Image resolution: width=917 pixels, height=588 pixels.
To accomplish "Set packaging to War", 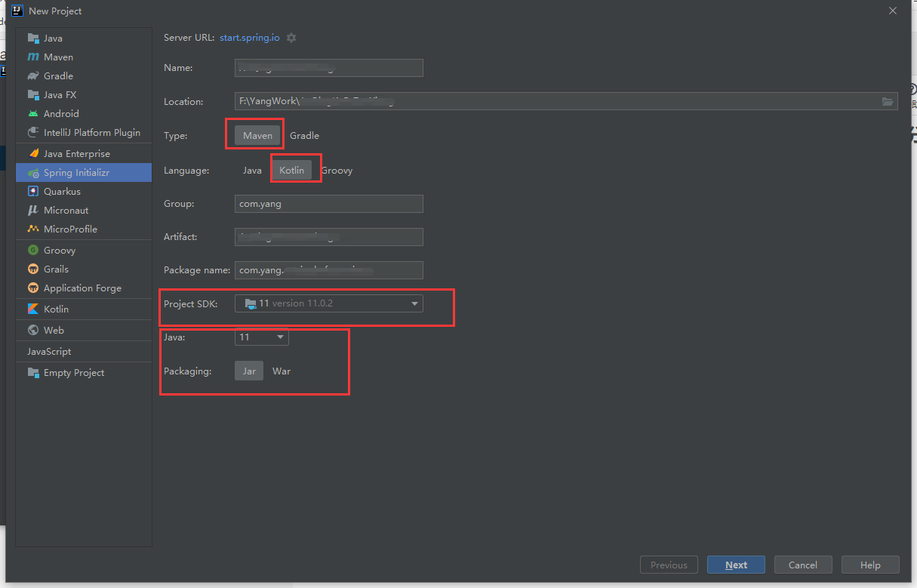I will tap(282, 371).
